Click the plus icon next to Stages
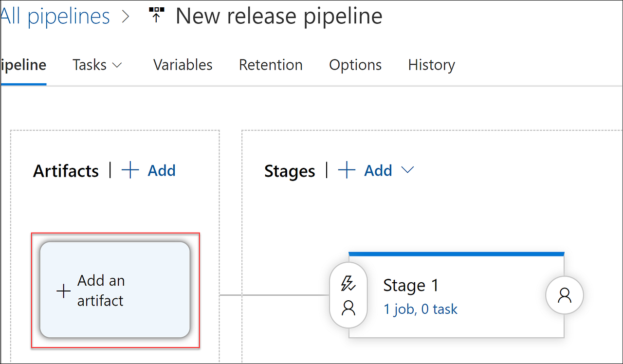Screen dimensions: 623x364 (x=347, y=170)
